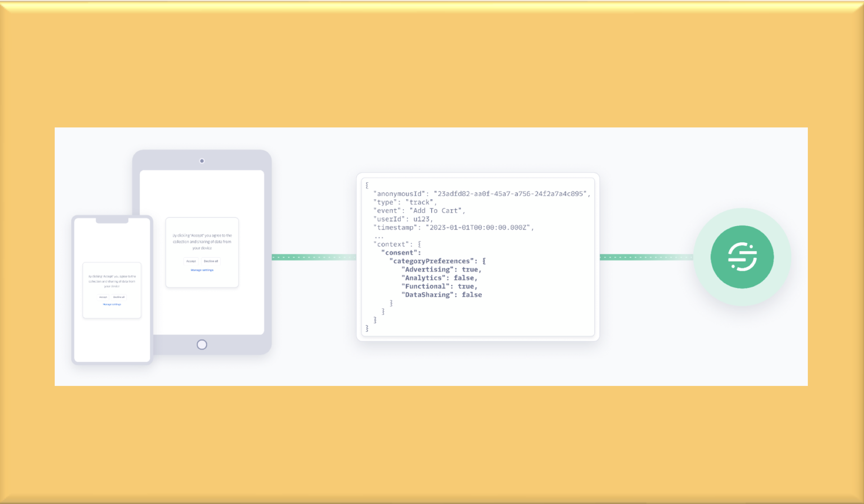This screenshot has width=864, height=504.
Task: Expand the categoryPreferences section
Action: (432, 261)
